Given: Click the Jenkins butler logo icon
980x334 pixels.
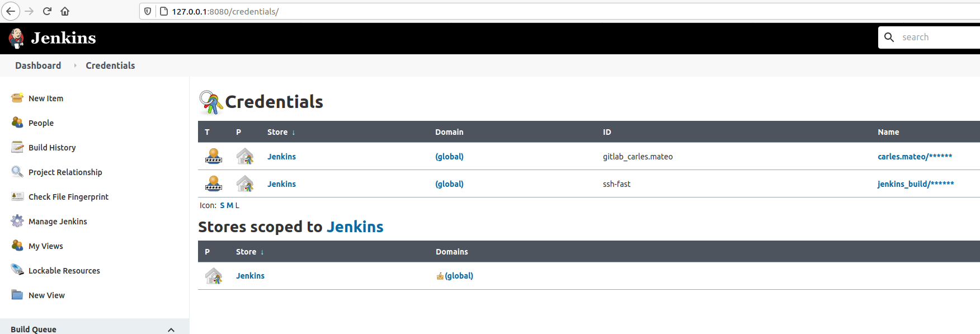Looking at the screenshot, I should [x=16, y=38].
